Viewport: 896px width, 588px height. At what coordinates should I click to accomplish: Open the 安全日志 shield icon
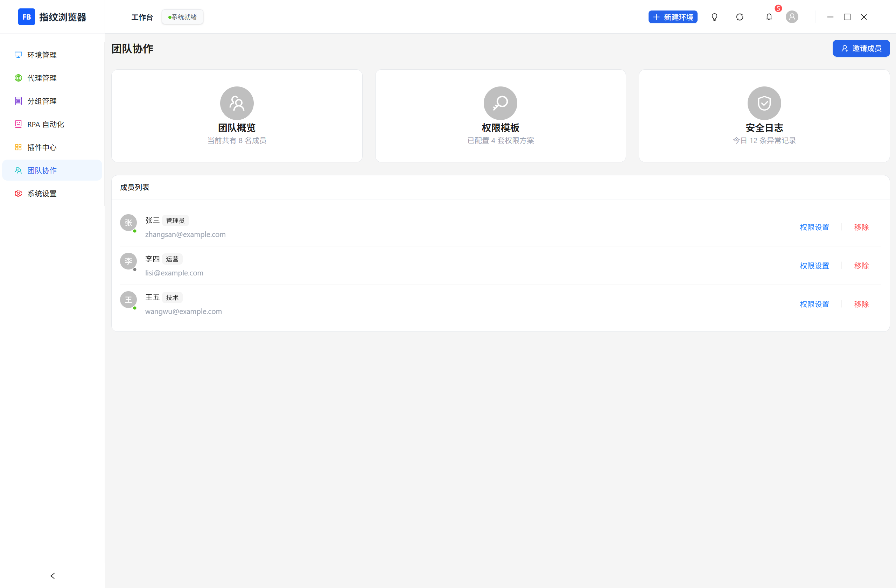[x=764, y=103]
